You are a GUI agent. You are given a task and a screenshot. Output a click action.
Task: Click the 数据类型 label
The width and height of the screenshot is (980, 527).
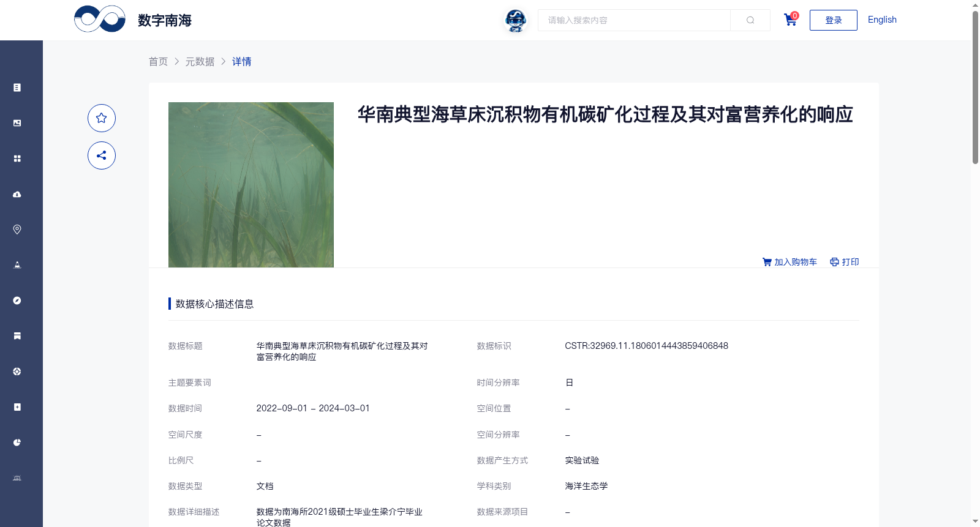(185, 486)
